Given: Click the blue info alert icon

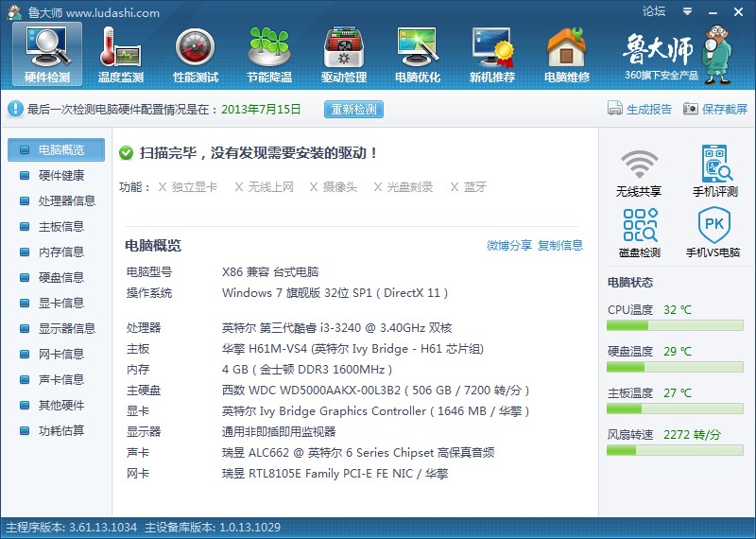Looking at the screenshot, I should click(x=15, y=109).
